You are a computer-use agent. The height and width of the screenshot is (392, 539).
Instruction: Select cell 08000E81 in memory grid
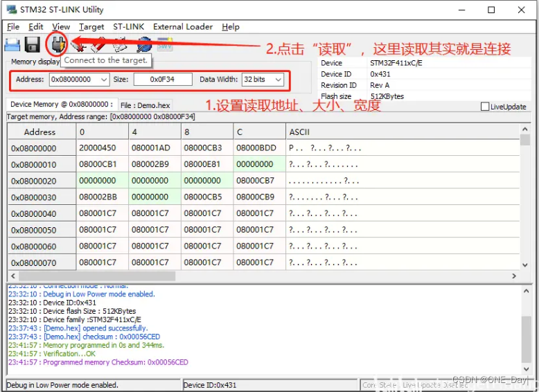[x=207, y=164]
